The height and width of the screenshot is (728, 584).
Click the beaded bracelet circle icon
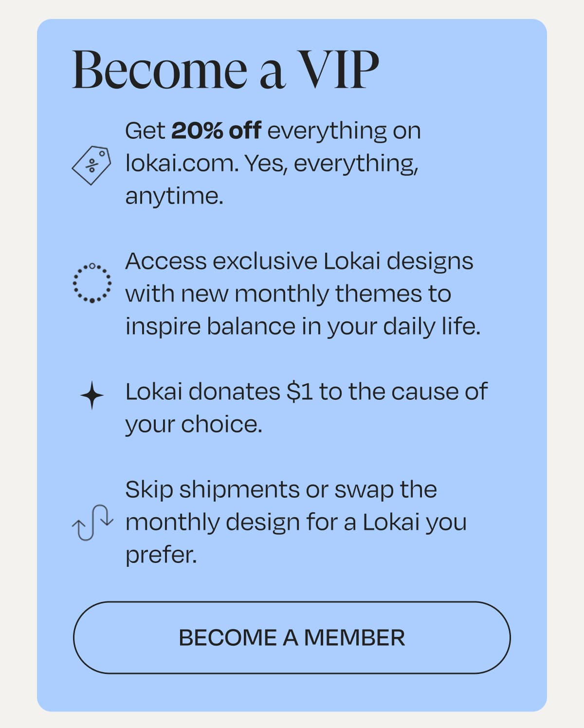pyautogui.click(x=91, y=283)
